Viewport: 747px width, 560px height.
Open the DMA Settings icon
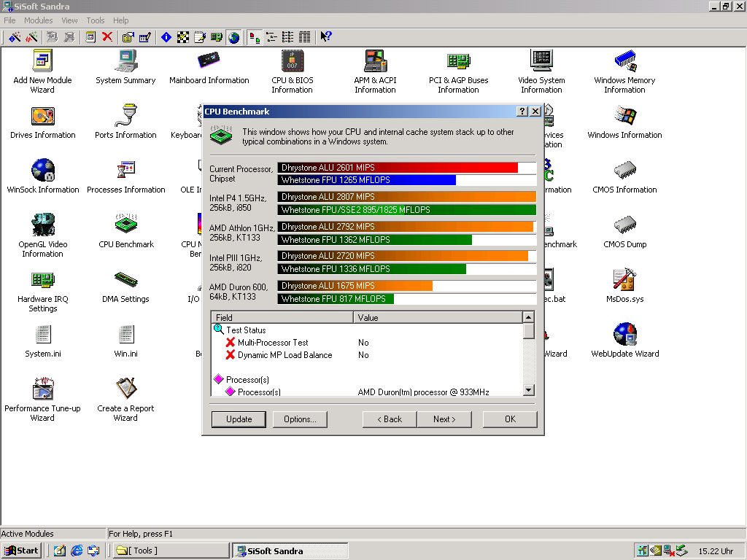pos(125,281)
